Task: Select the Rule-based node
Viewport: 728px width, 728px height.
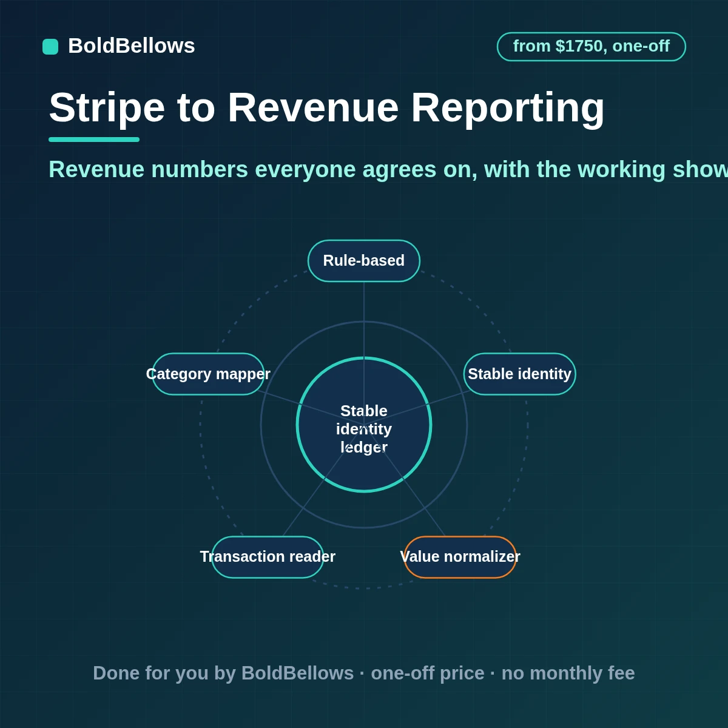Action: (364, 261)
